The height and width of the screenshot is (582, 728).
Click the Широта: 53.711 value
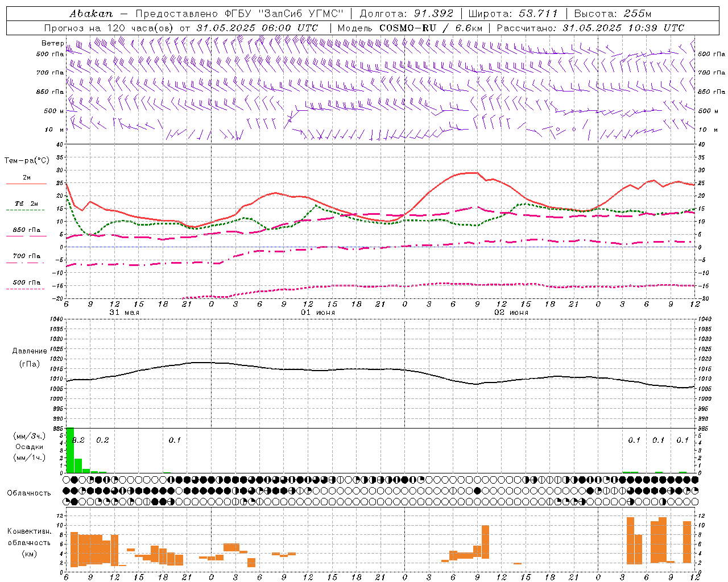[513, 14]
